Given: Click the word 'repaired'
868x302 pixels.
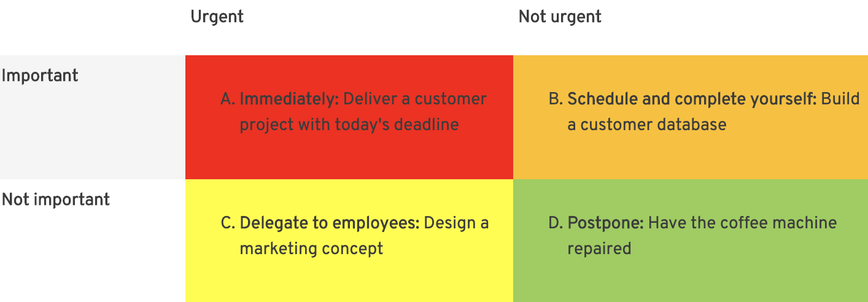Looking at the screenshot, I should 599,249.
